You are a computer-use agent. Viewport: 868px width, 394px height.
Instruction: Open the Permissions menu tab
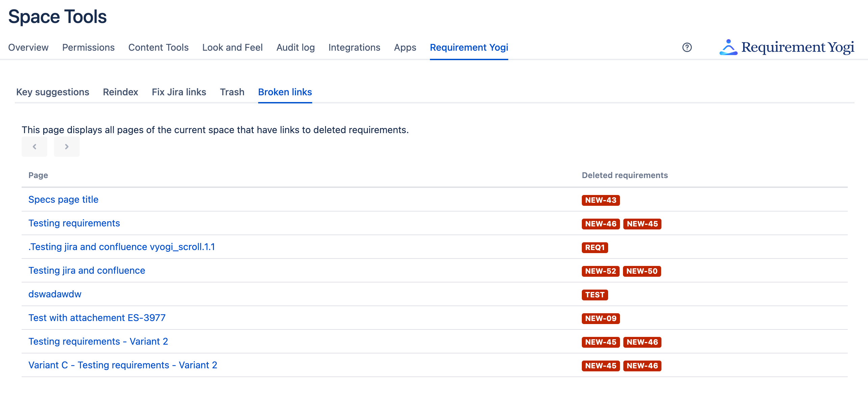coord(88,47)
